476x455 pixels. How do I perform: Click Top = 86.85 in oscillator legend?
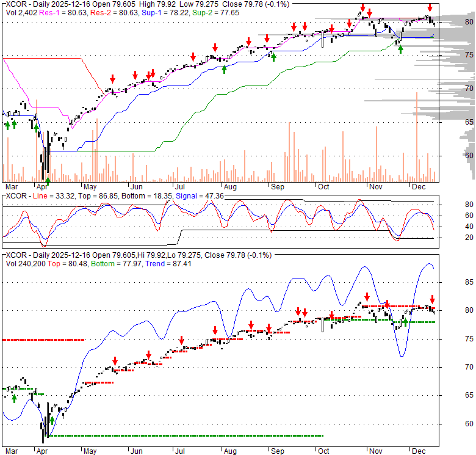pos(98,196)
